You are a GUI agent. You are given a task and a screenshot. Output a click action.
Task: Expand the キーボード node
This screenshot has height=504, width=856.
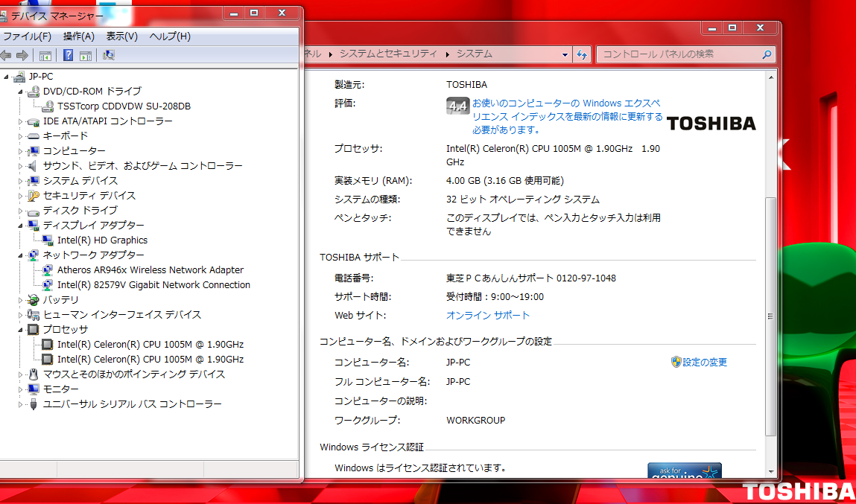pyautogui.click(x=21, y=135)
